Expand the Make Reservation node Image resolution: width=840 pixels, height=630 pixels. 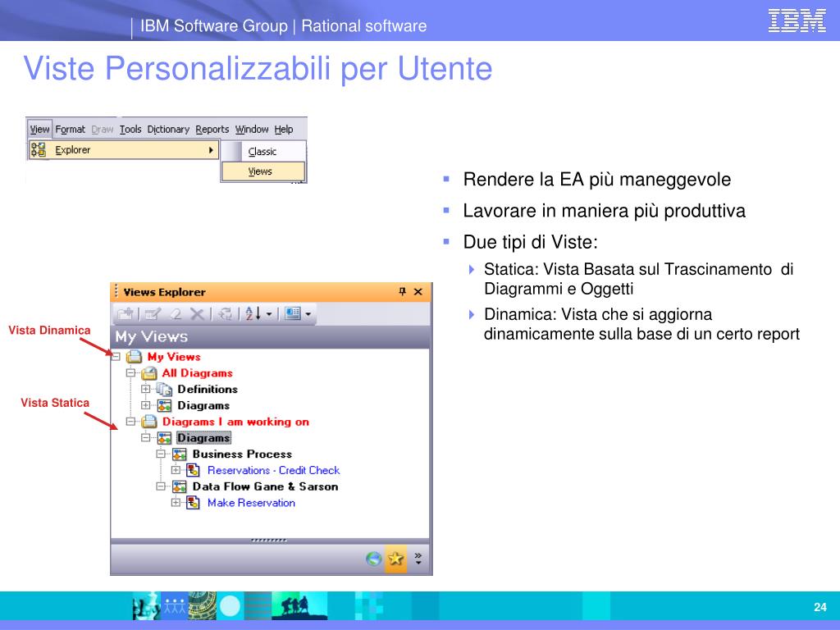(x=176, y=503)
